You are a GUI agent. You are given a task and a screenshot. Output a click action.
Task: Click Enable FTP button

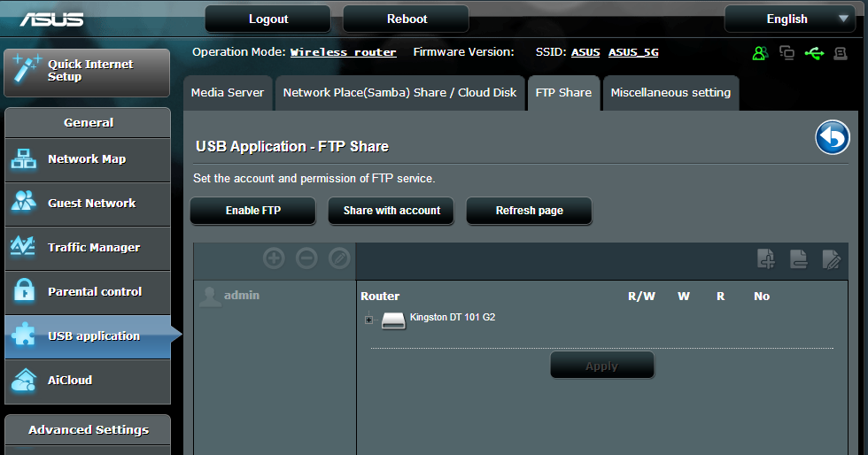click(x=253, y=211)
